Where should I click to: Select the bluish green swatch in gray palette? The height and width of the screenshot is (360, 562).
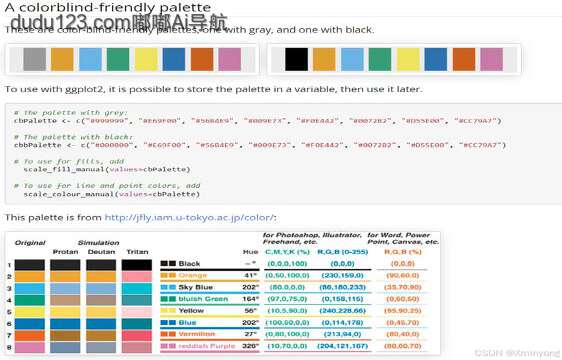118,59
